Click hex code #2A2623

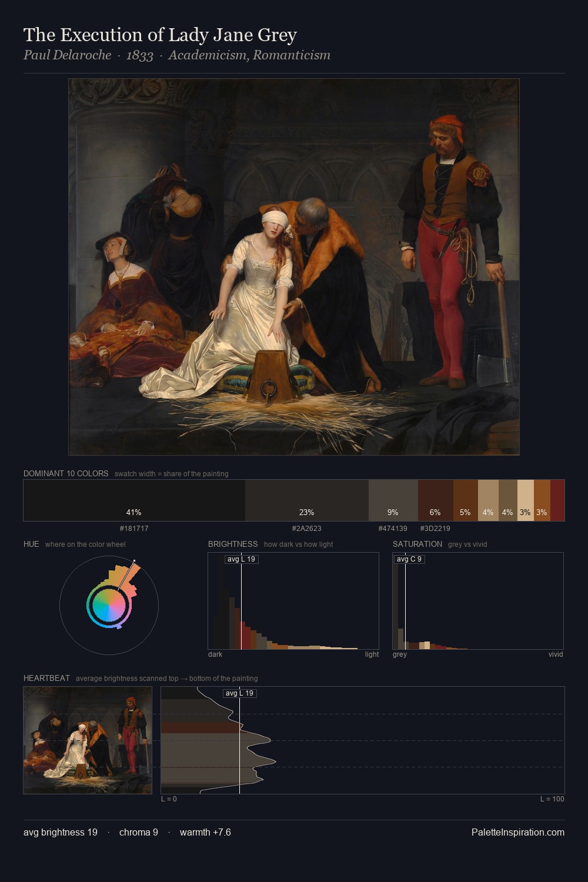[307, 529]
